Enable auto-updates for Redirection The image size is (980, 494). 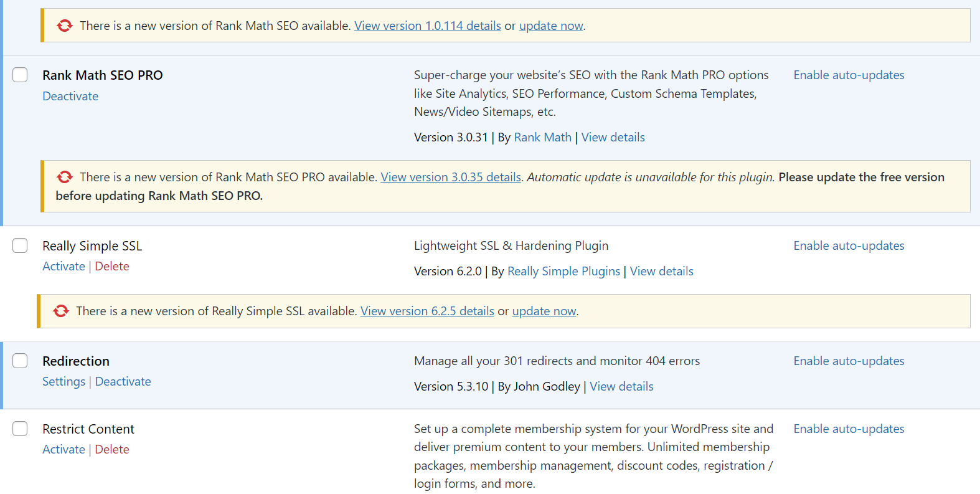point(849,361)
